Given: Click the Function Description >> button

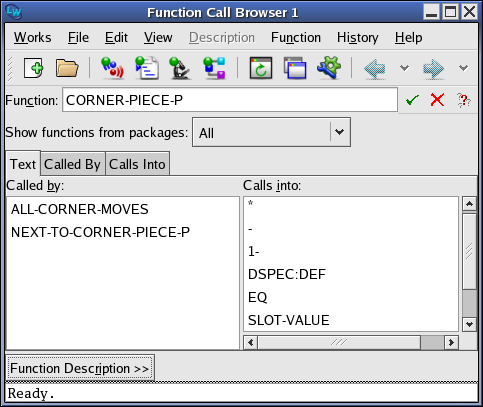Looking at the screenshot, I should pos(80,368).
